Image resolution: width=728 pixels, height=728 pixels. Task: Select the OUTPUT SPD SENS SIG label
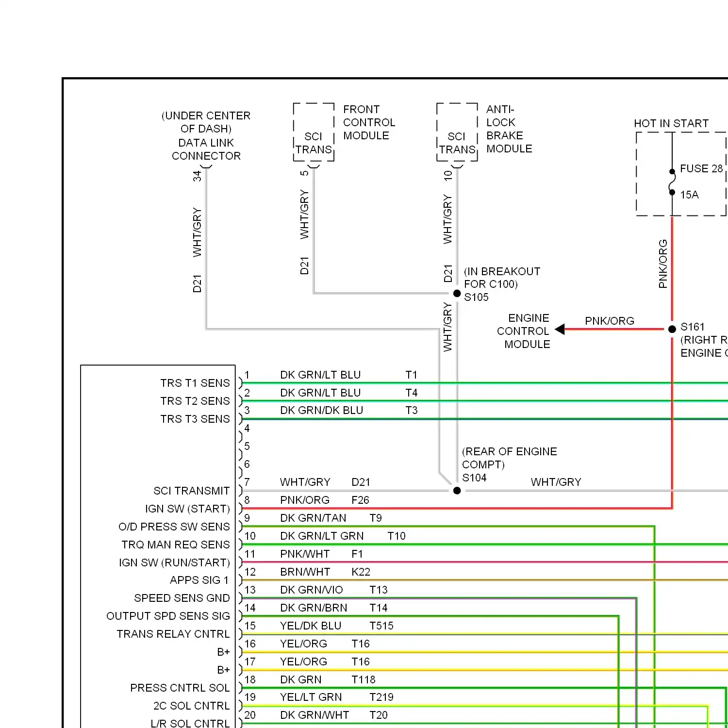pyautogui.click(x=168, y=616)
